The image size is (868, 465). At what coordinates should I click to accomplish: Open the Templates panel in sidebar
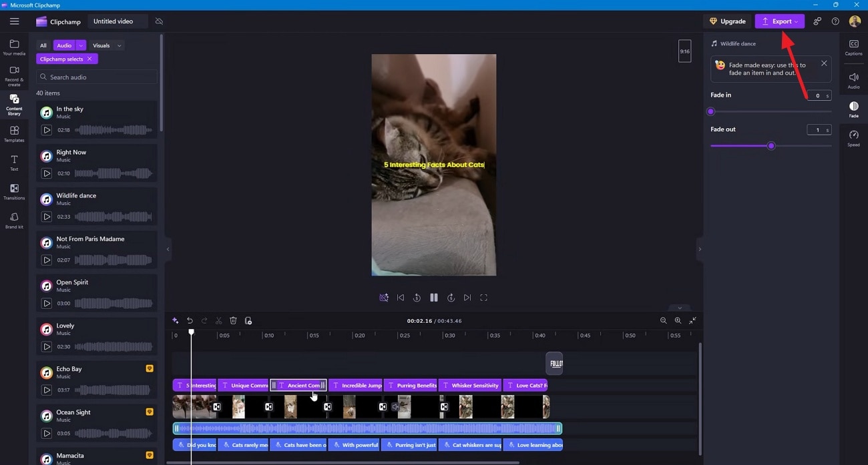click(x=13, y=134)
